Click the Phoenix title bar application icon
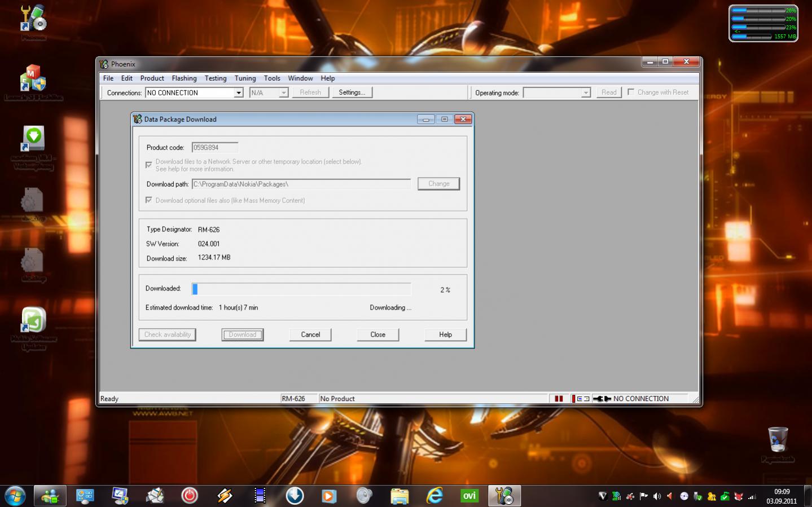The width and height of the screenshot is (812, 507). click(104, 64)
